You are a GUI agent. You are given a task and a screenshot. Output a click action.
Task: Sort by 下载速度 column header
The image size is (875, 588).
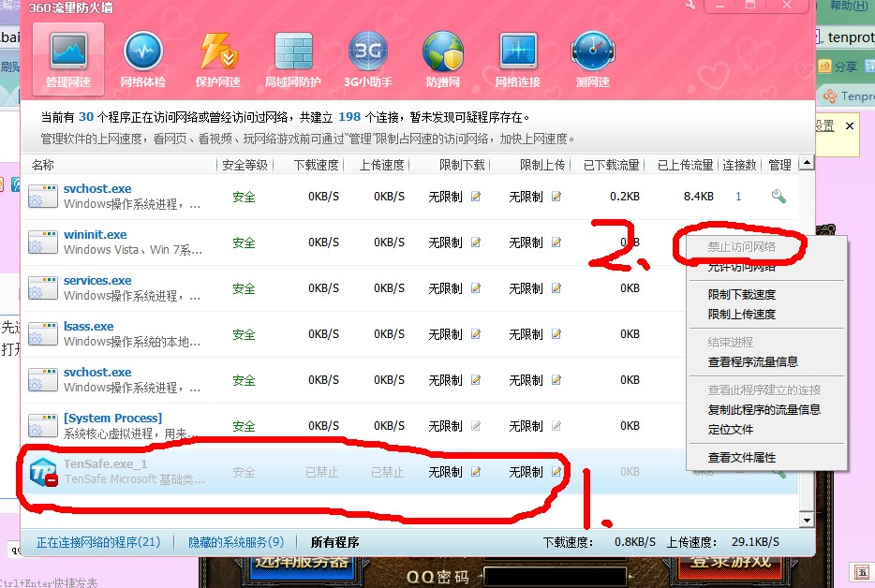[x=316, y=165]
